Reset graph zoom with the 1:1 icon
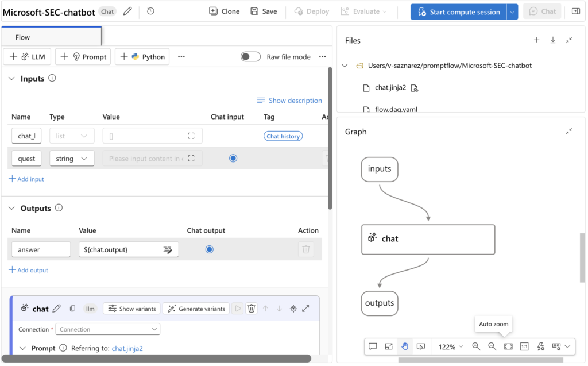The width and height of the screenshot is (588, 366). pos(524,346)
